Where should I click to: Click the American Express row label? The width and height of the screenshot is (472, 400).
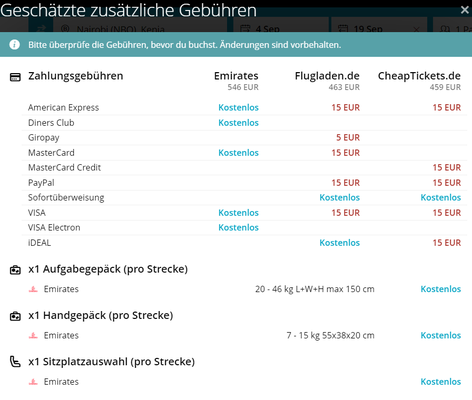point(63,108)
